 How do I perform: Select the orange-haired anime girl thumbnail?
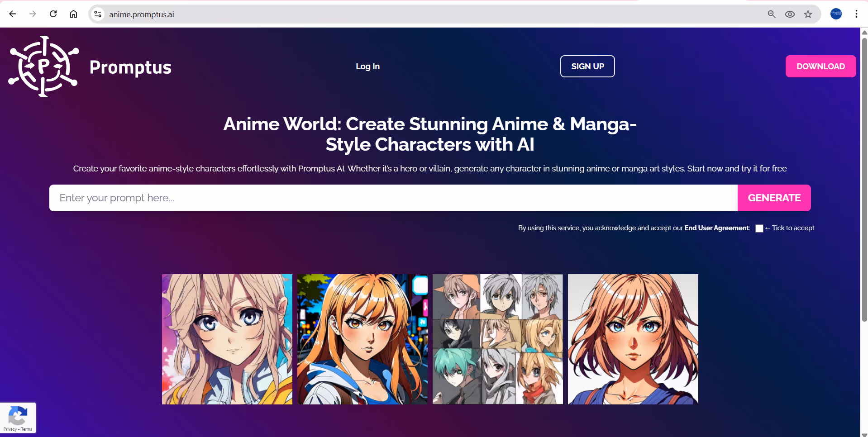[x=362, y=339]
